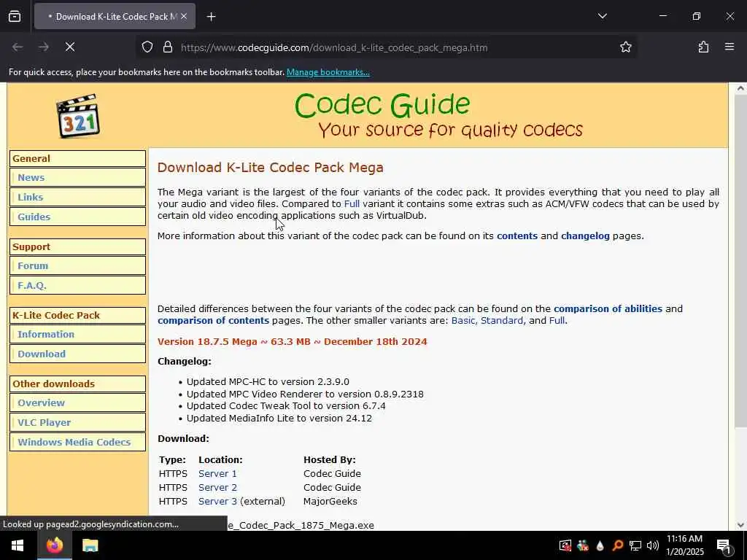Click the MajorGeeks host text
Viewport: 747px width, 560px height.
330,501
